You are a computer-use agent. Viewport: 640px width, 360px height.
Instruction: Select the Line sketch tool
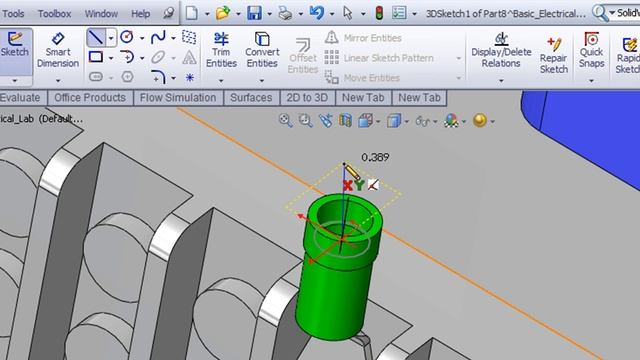click(x=96, y=38)
